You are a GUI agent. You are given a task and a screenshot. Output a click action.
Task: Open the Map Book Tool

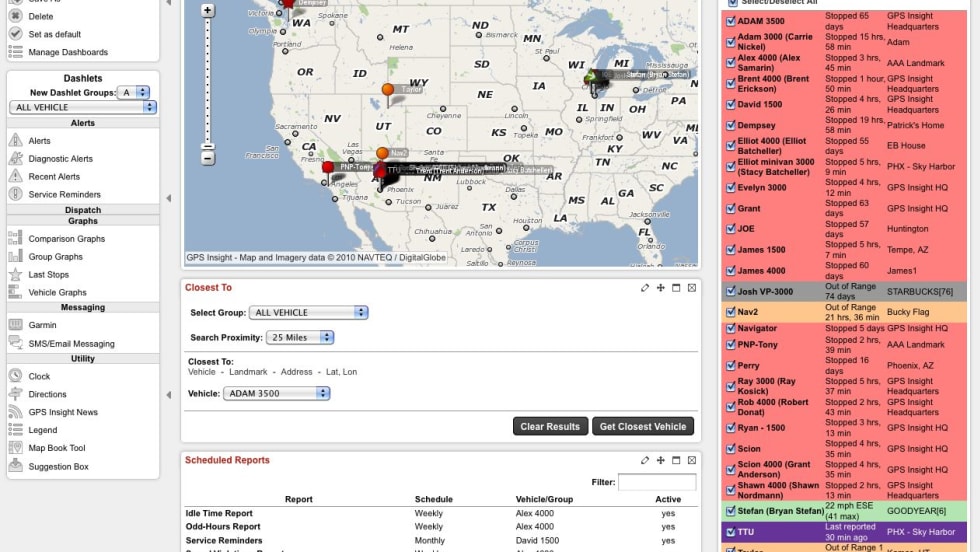tap(56, 449)
